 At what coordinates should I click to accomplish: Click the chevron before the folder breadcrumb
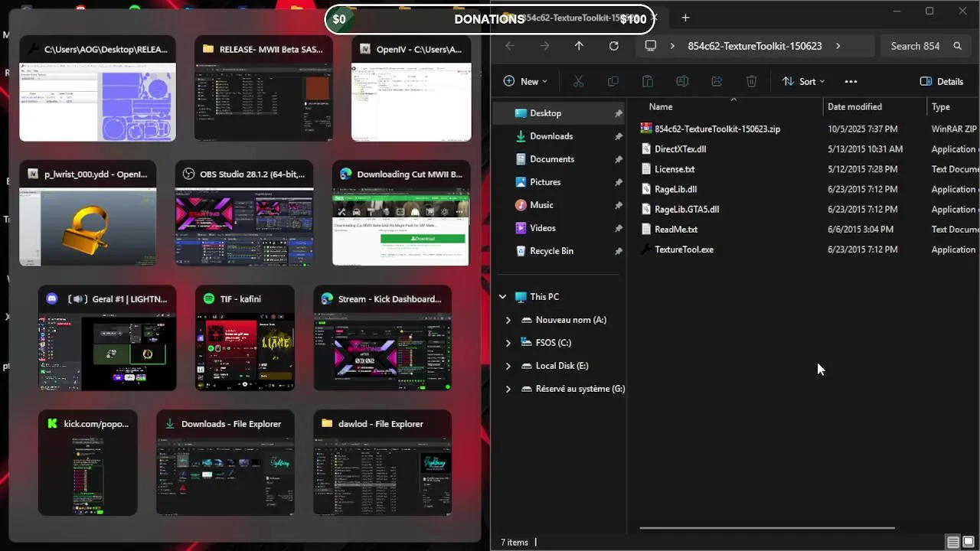coord(672,46)
